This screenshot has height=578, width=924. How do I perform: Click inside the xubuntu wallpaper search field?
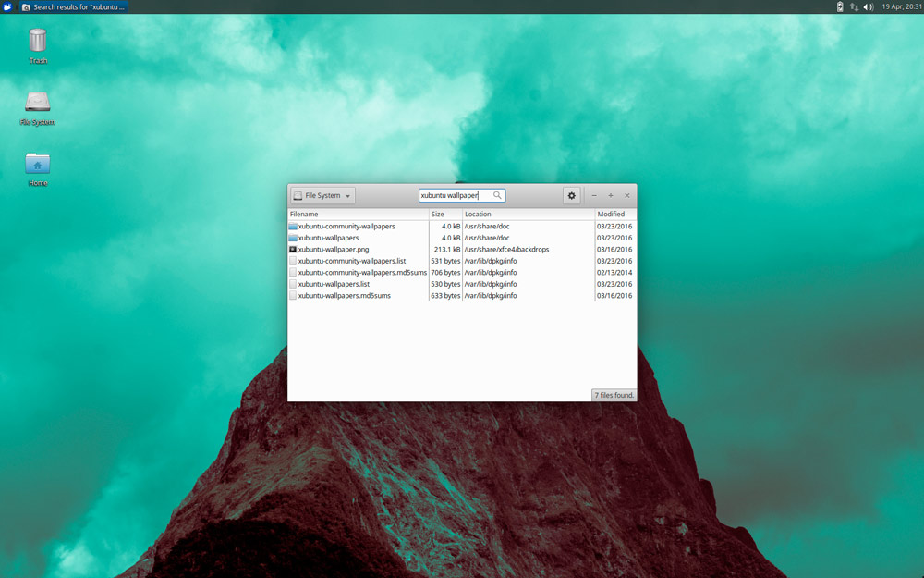tap(453, 196)
